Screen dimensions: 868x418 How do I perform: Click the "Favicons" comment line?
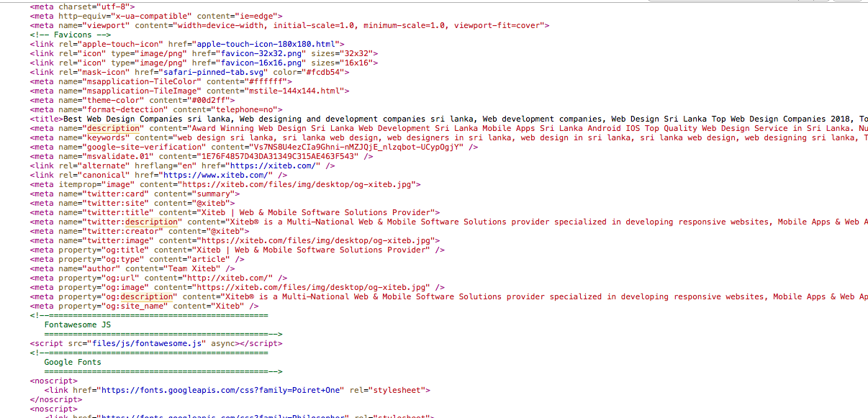[x=71, y=35]
